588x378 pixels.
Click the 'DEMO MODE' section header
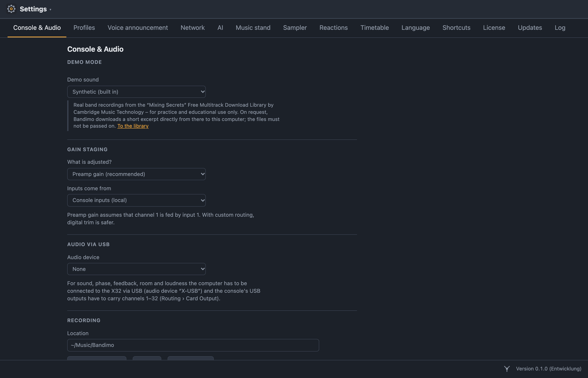click(84, 62)
